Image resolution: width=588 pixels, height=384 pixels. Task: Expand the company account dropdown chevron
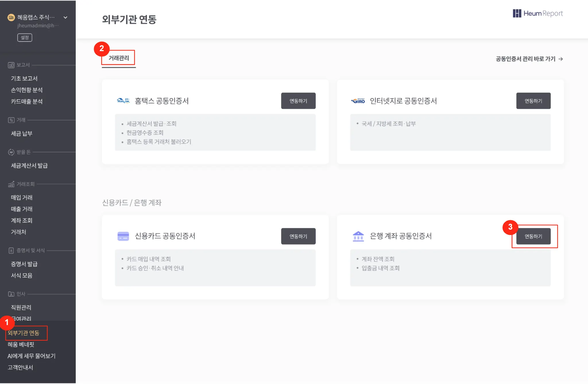[65, 18]
